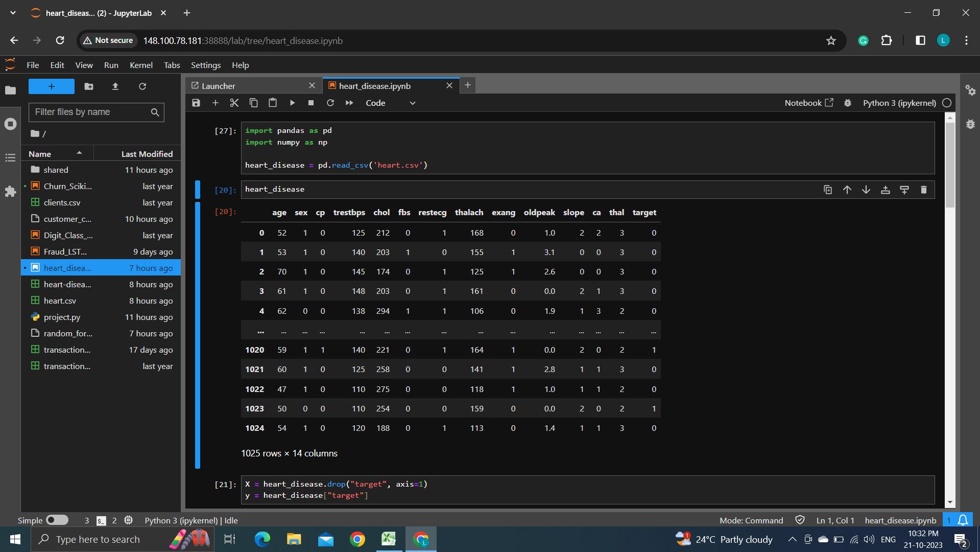Collapse the heart_disease input cell blue bar
980x552 pixels.
click(x=198, y=190)
